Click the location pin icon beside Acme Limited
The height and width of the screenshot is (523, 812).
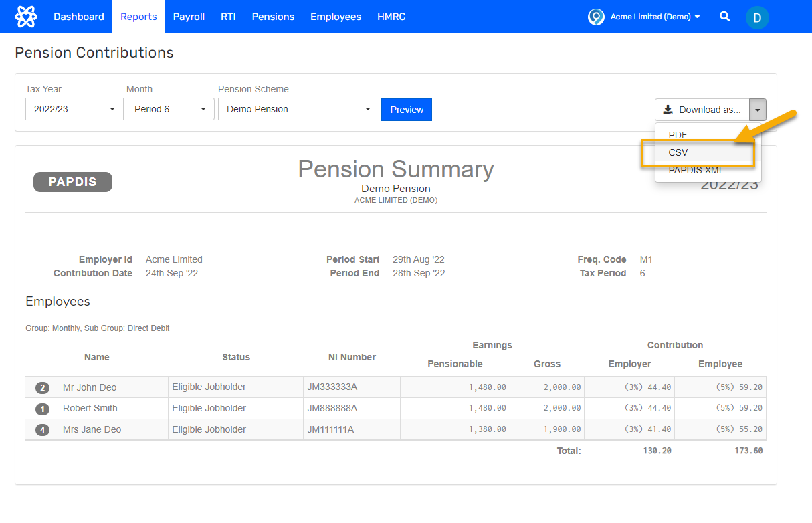click(595, 17)
